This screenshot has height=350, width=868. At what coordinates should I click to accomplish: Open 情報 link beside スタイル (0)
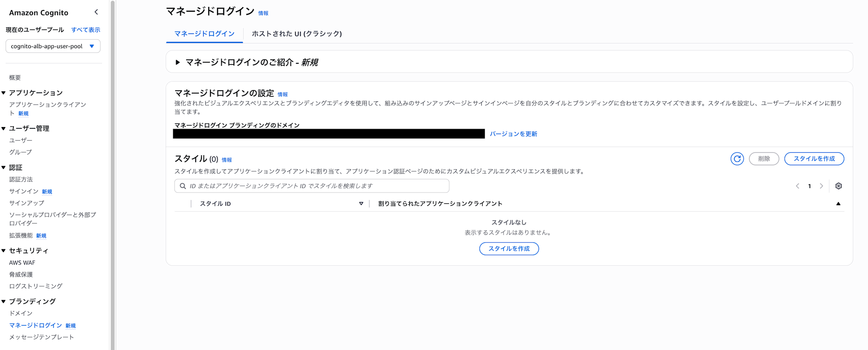[227, 160]
